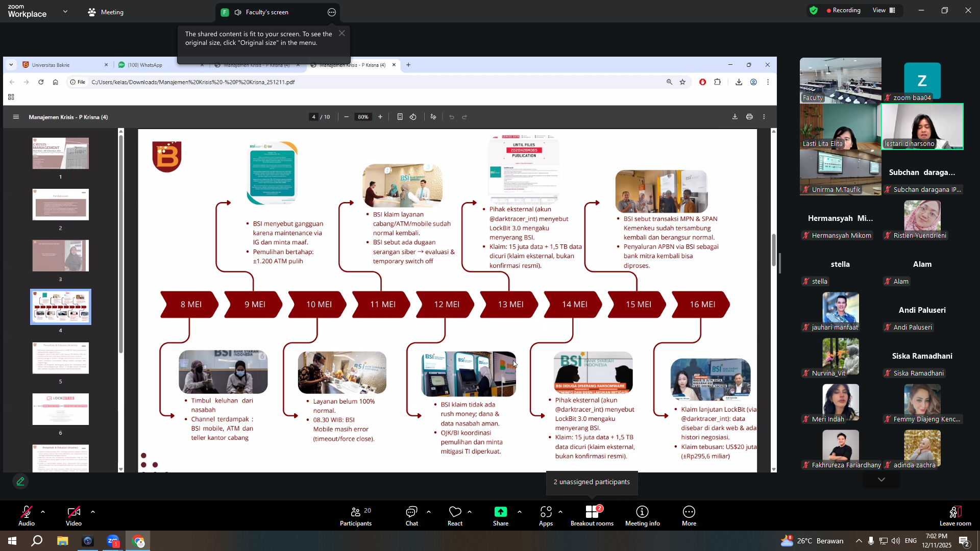Image resolution: width=980 pixels, height=551 pixels.
Task: Expand Audio options caret
Action: tap(43, 512)
